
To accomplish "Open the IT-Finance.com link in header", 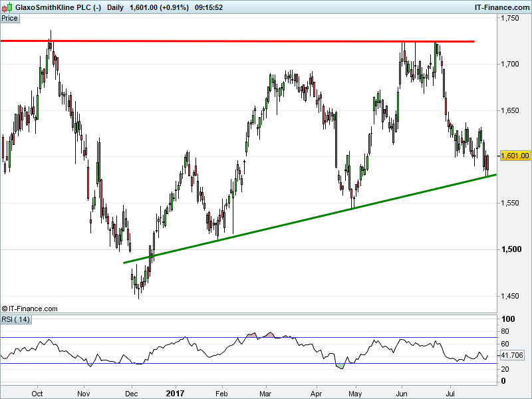I will pyautogui.click(x=502, y=7).
